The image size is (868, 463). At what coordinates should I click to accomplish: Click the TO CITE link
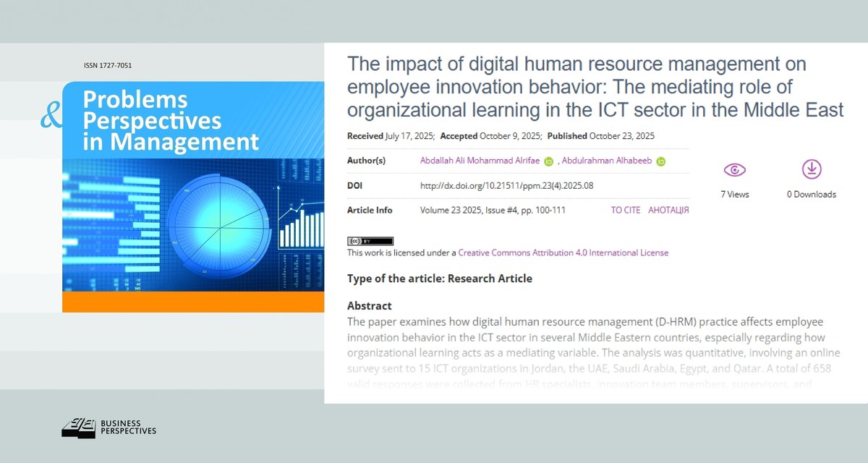coord(626,211)
